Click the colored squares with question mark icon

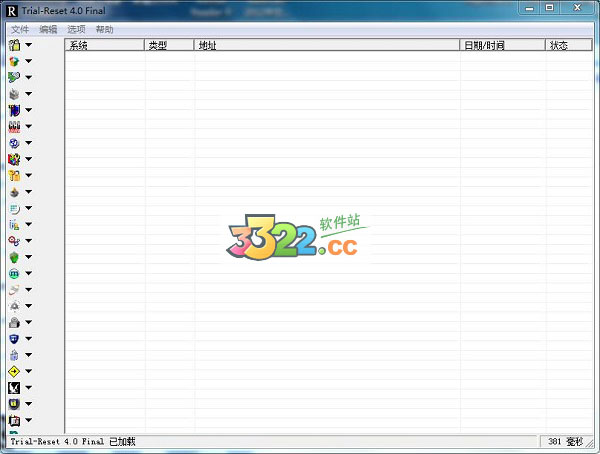tap(14, 159)
